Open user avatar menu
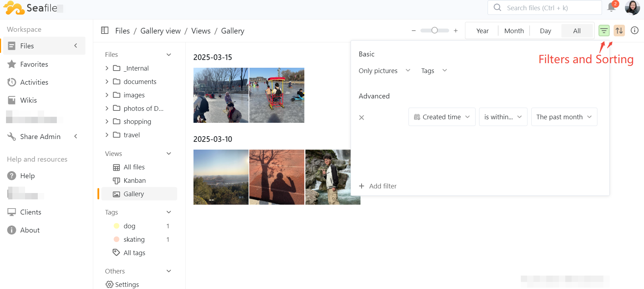Image resolution: width=644 pixels, height=289 pixels. [632, 7]
